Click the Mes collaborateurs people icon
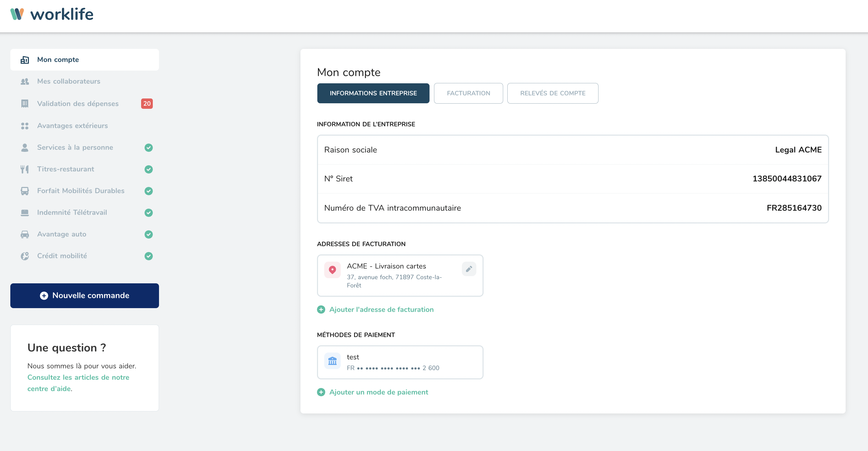This screenshot has width=868, height=451. tap(25, 82)
